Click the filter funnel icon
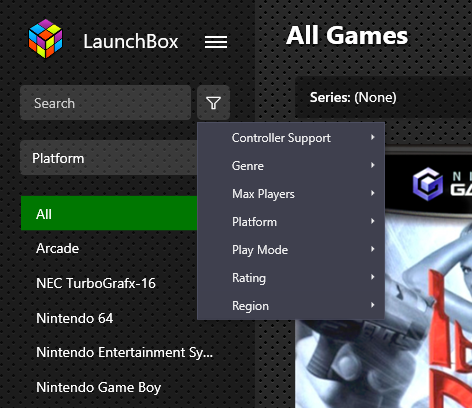Viewport: 472px width, 408px height. click(x=213, y=103)
